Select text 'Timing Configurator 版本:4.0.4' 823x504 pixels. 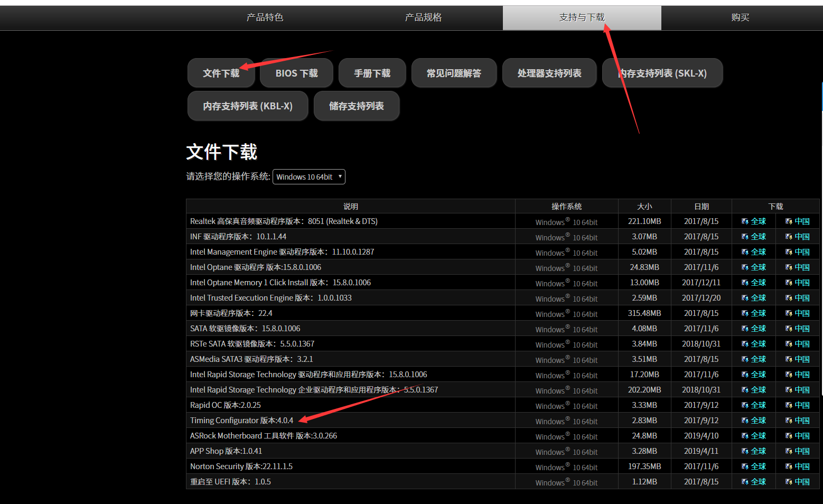241,421
